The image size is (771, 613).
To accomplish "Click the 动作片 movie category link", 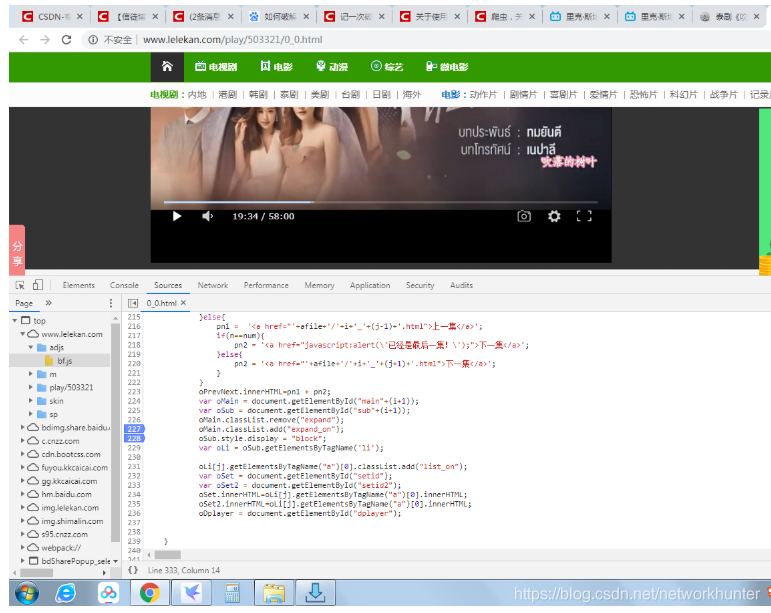I will (483, 94).
